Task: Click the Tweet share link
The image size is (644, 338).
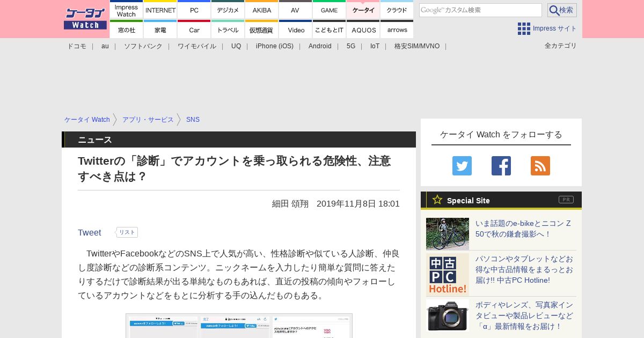Action: 90,232
